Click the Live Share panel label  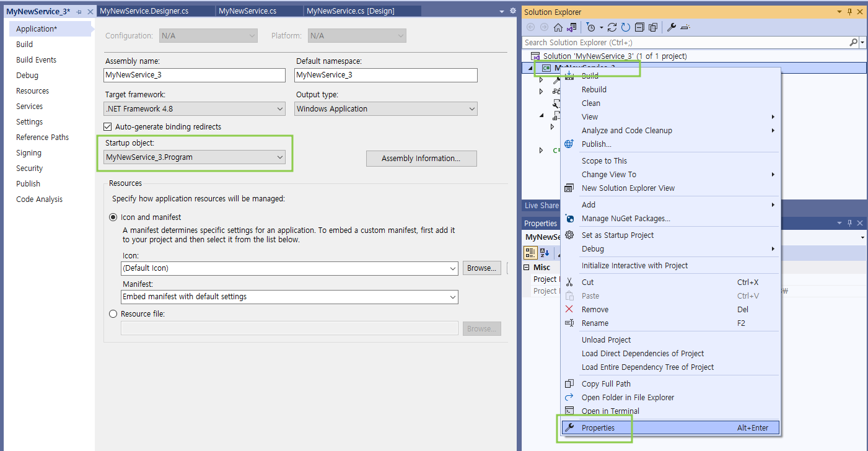(x=541, y=206)
